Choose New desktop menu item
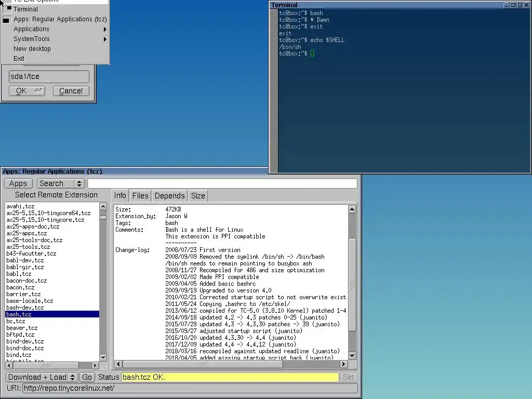 coord(55,48)
